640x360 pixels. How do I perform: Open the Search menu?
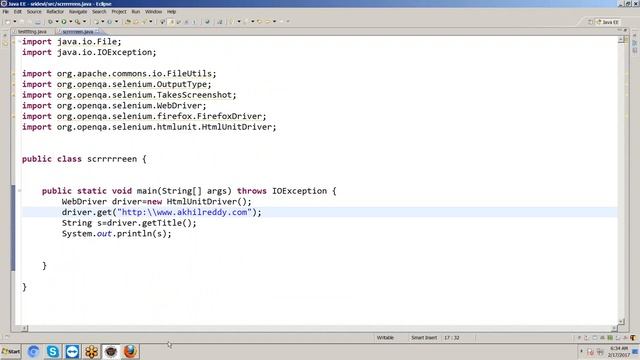tap(99, 12)
